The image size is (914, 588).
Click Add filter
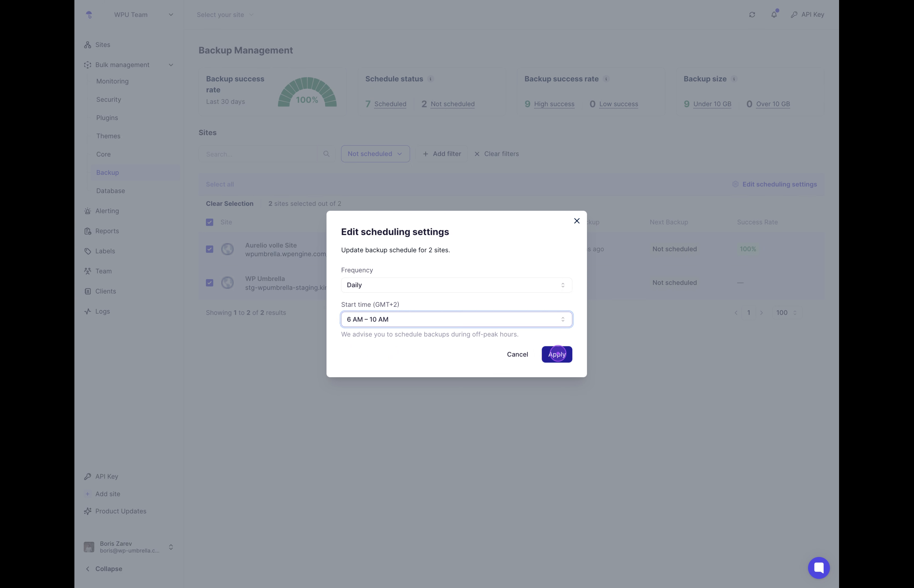[x=442, y=154]
